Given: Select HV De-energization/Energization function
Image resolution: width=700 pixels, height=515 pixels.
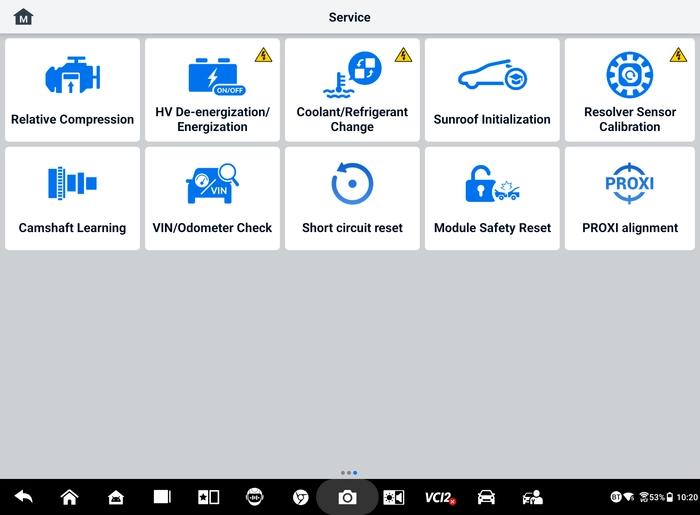Looking at the screenshot, I should tap(212, 90).
